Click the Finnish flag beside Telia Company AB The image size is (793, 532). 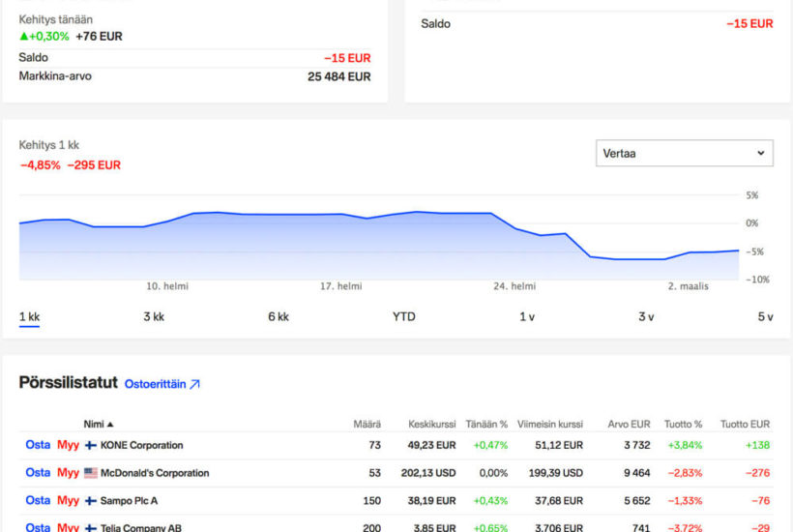click(x=91, y=528)
